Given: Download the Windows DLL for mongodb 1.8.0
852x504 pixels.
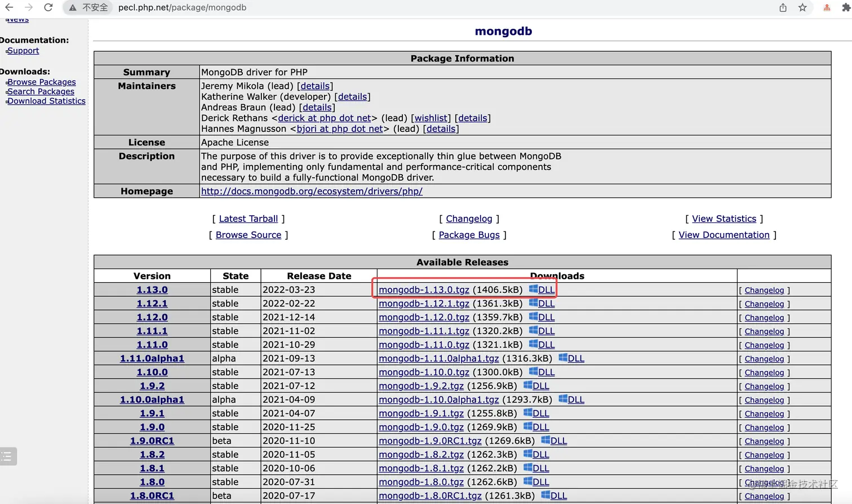Looking at the screenshot, I should 536,481.
